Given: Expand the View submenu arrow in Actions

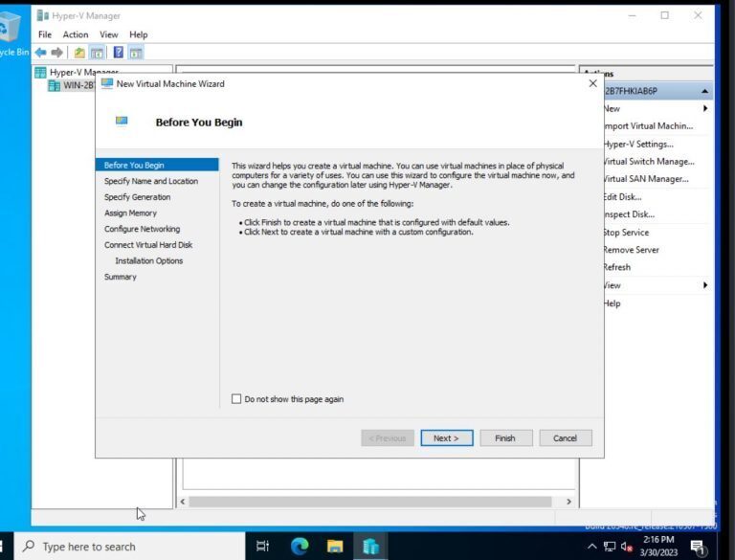Looking at the screenshot, I should (705, 285).
